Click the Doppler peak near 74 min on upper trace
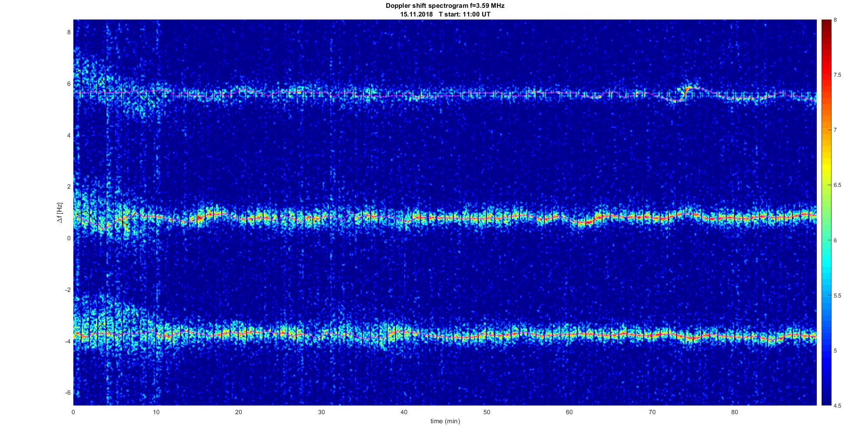The image size is (868, 435). coord(688,89)
